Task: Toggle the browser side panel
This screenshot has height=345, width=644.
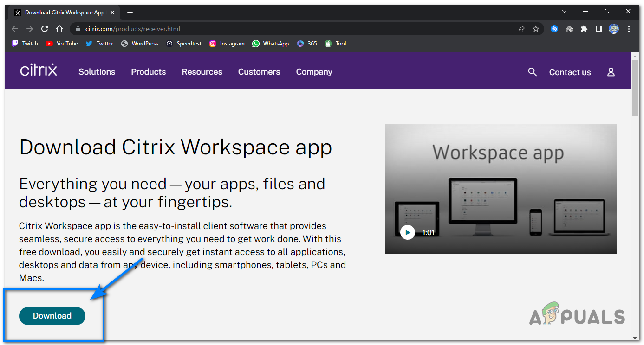Action: (x=599, y=29)
